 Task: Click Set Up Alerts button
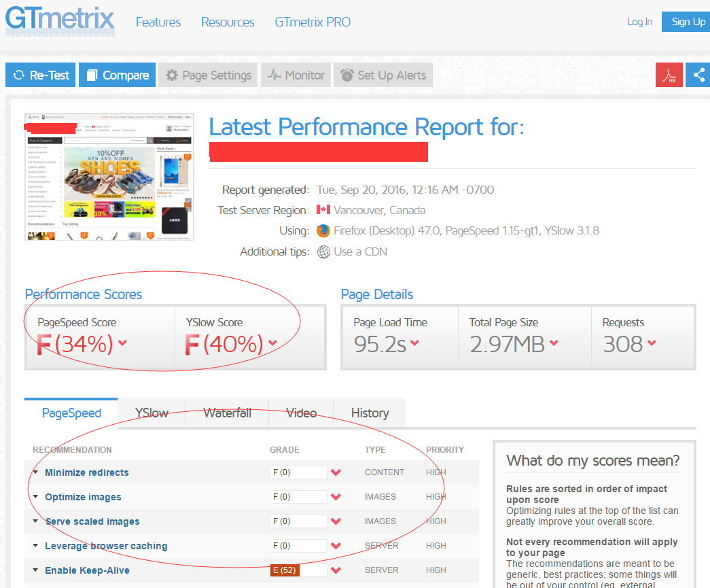pos(383,75)
